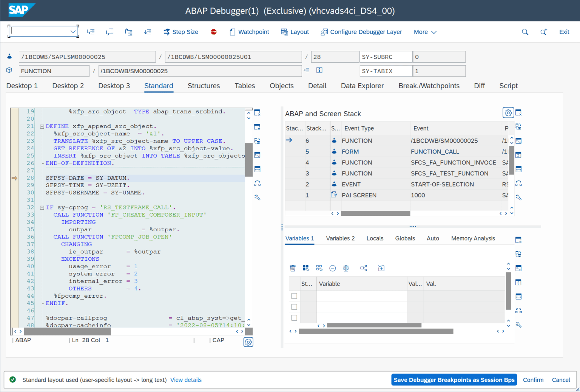
Task: Click the Execute step-over icon
Action: tap(110, 32)
